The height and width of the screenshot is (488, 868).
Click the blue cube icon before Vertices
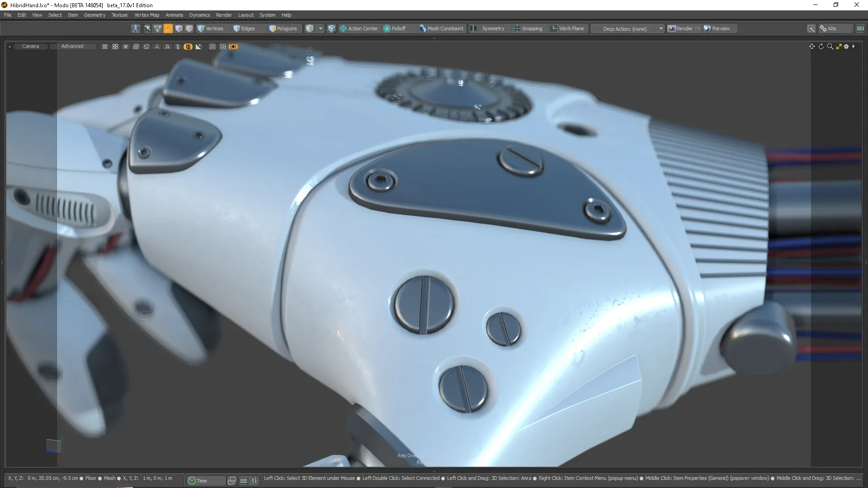click(179, 28)
